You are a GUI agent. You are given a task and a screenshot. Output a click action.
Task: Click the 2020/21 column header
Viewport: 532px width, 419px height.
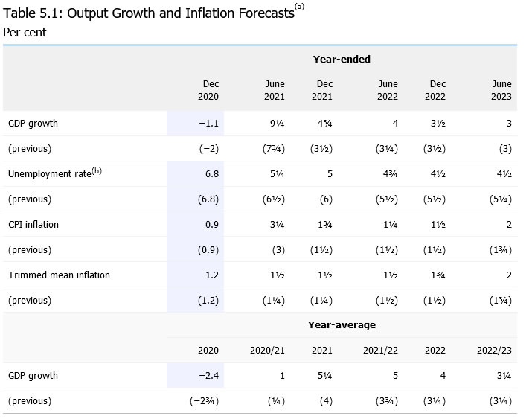click(x=268, y=350)
